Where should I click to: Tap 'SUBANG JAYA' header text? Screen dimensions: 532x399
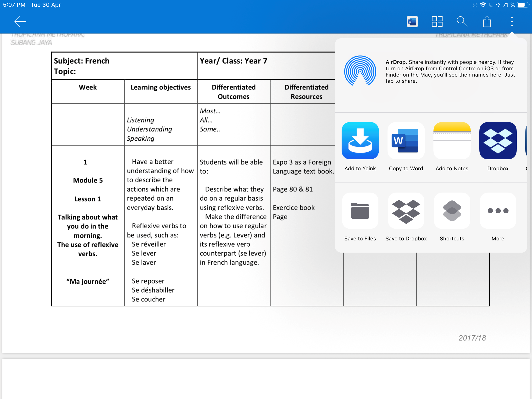[31, 43]
